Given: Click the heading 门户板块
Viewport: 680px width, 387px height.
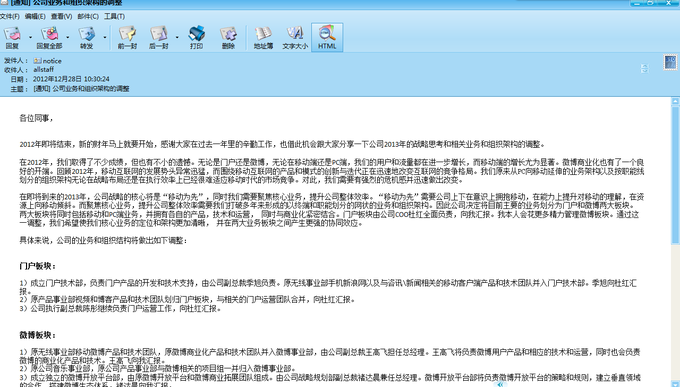Looking at the screenshot, I should pos(38,266).
